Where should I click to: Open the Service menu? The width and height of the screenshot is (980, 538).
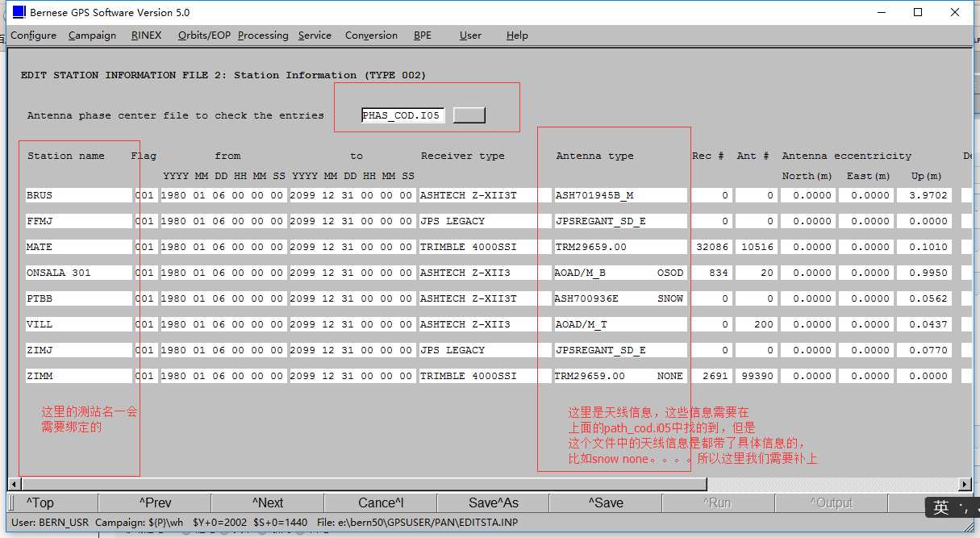pyautogui.click(x=315, y=35)
